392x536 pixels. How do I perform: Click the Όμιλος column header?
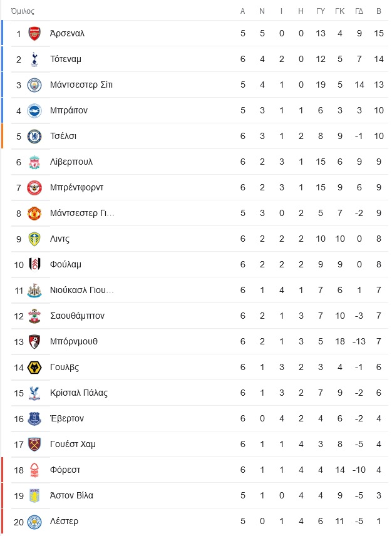coord(23,11)
